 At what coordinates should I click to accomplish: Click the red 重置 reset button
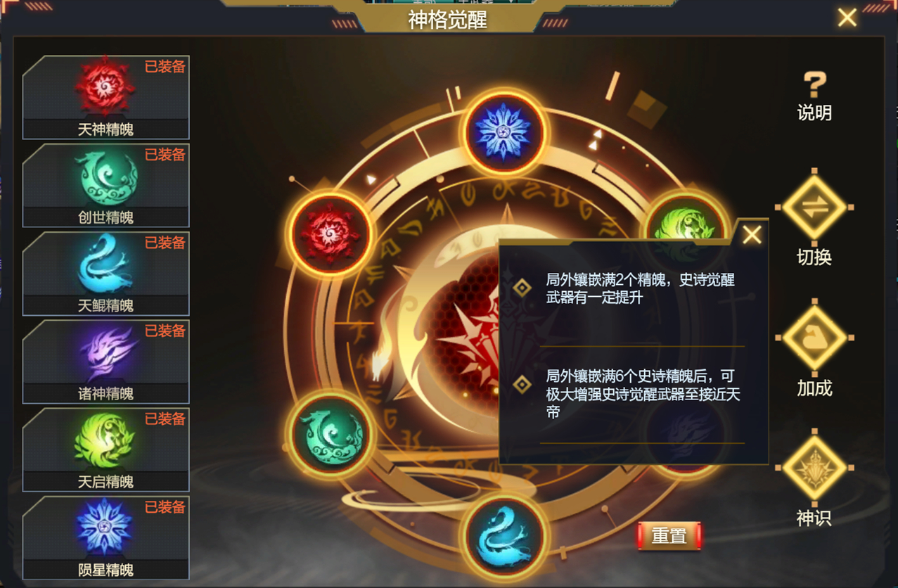(x=669, y=536)
